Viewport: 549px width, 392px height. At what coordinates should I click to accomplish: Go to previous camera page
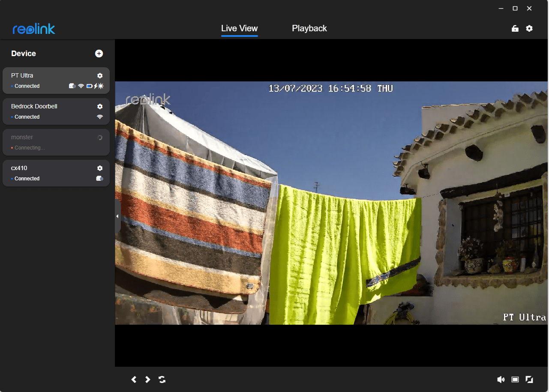(x=134, y=380)
